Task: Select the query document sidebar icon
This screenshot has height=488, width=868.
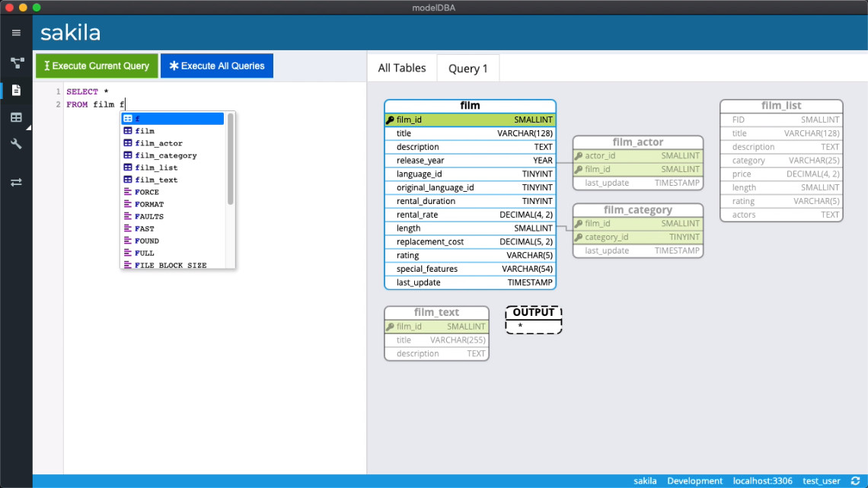Action: coord(16,90)
